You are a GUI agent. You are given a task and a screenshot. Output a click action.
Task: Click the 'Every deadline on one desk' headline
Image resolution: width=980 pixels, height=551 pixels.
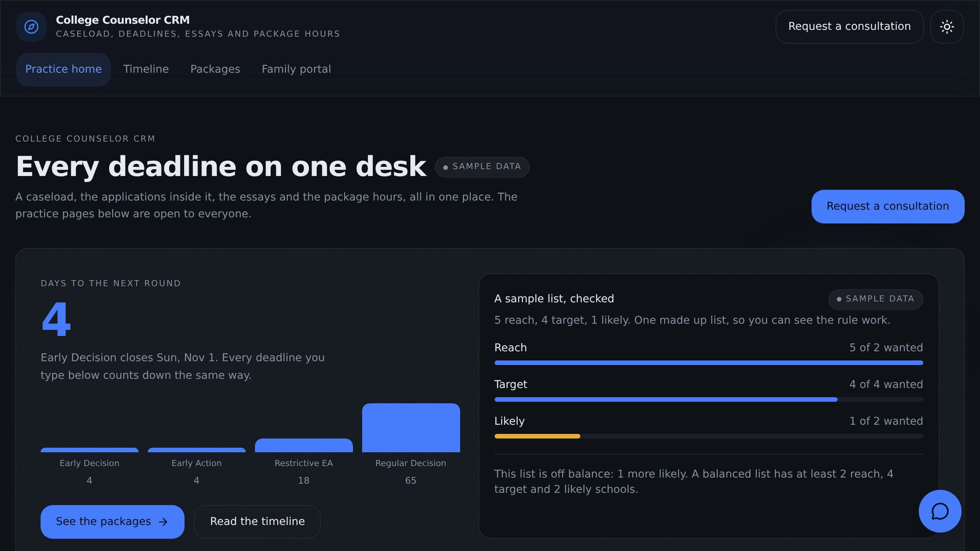tap(221, 167)
